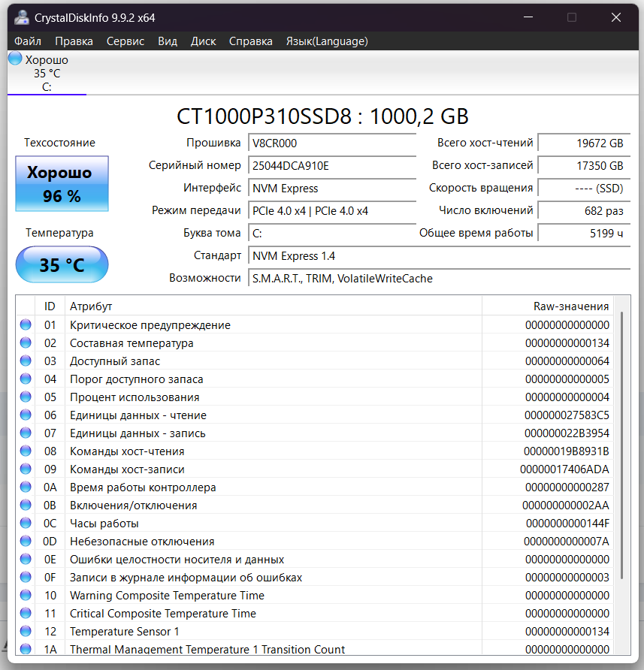Click the rotation rate value ---- (SSD)
Image resolution: width=644 pixels, height=670 pixels.
click(x=584, y=189)
